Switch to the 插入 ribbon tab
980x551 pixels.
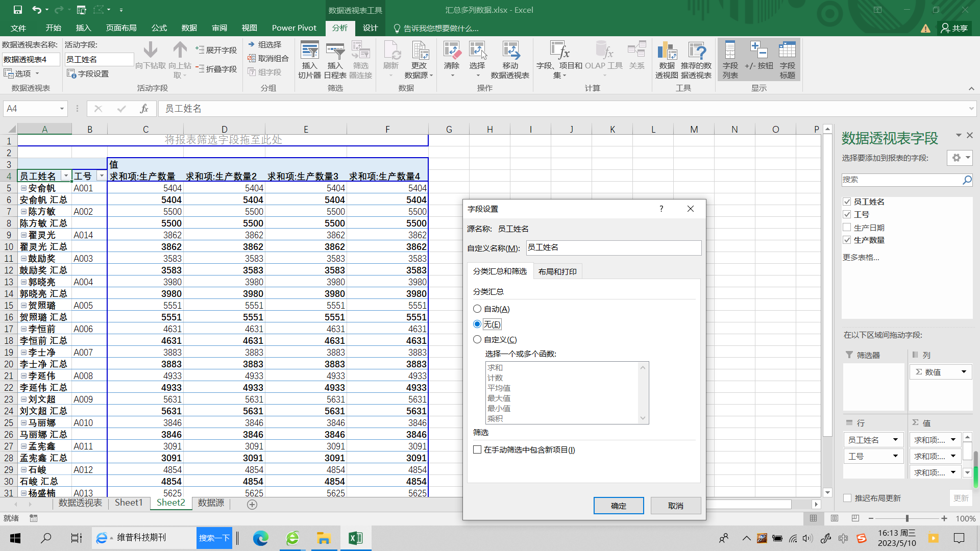tap(83, 28)
